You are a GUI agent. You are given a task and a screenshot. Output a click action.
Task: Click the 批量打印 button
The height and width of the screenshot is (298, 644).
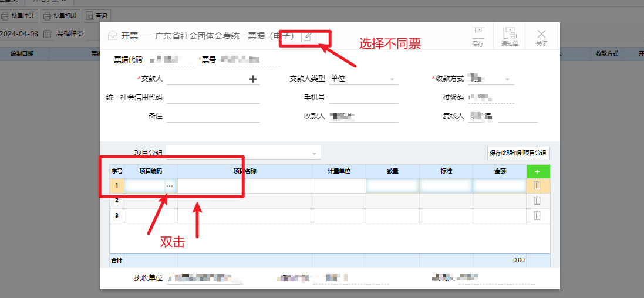(x=60, y=15)
